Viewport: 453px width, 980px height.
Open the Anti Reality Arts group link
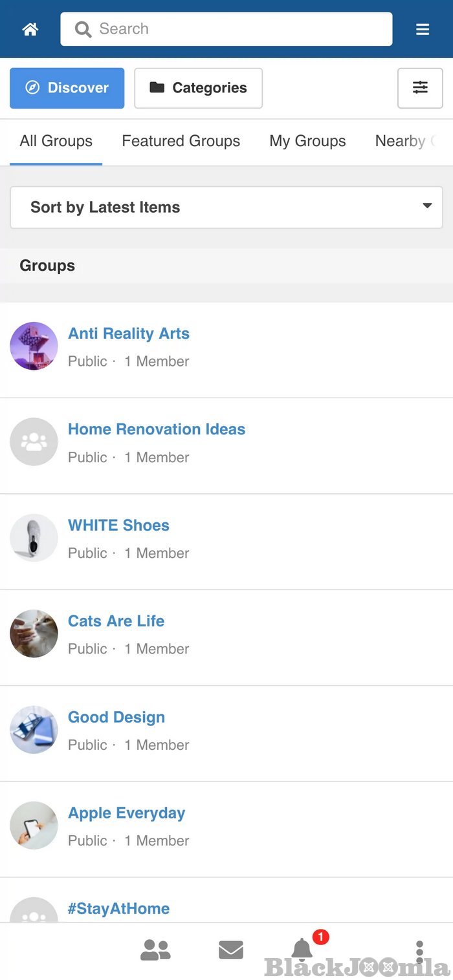tap(129, 334)
